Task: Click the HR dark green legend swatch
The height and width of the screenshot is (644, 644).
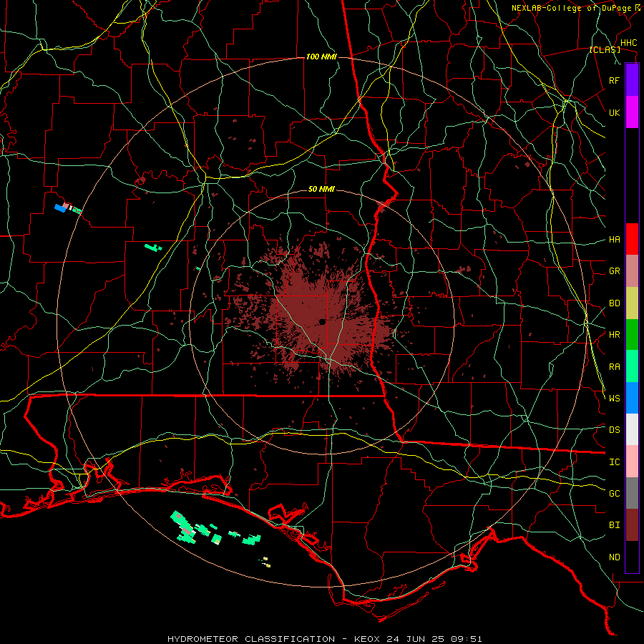Action: click(x=632, y=335)
